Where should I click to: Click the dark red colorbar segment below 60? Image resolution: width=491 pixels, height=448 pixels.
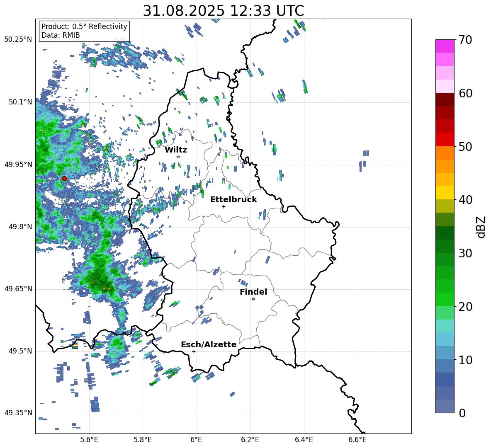click(x=445, y=99)
